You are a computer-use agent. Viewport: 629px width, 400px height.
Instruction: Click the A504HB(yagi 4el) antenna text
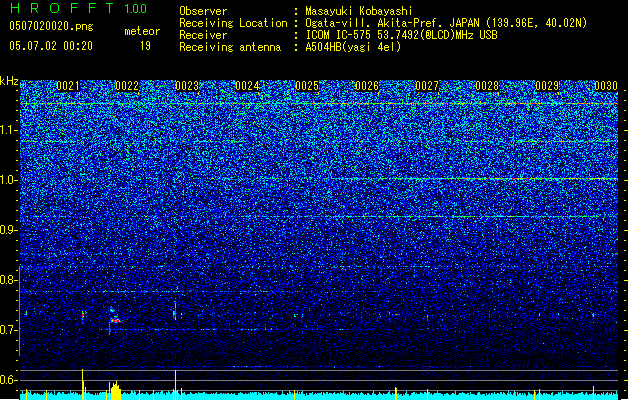[353, 47]
